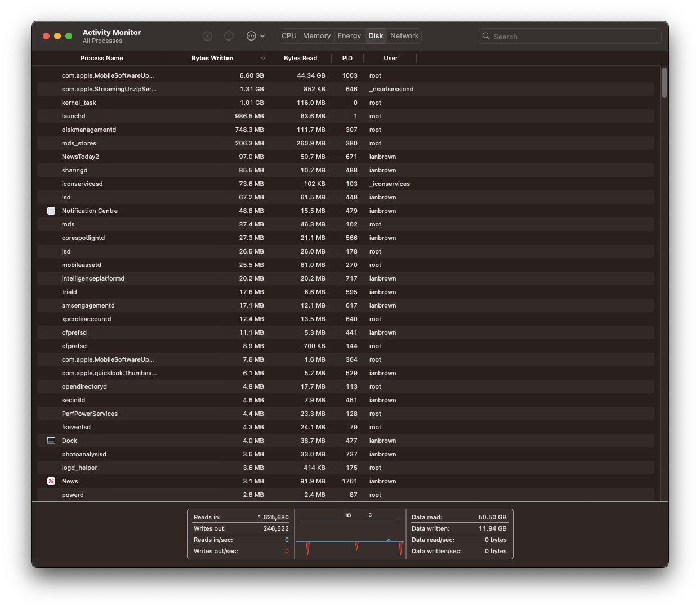Click the 44.34 GB bytes read value
This screenshot has height=609, width=700.
pos(311,75)
